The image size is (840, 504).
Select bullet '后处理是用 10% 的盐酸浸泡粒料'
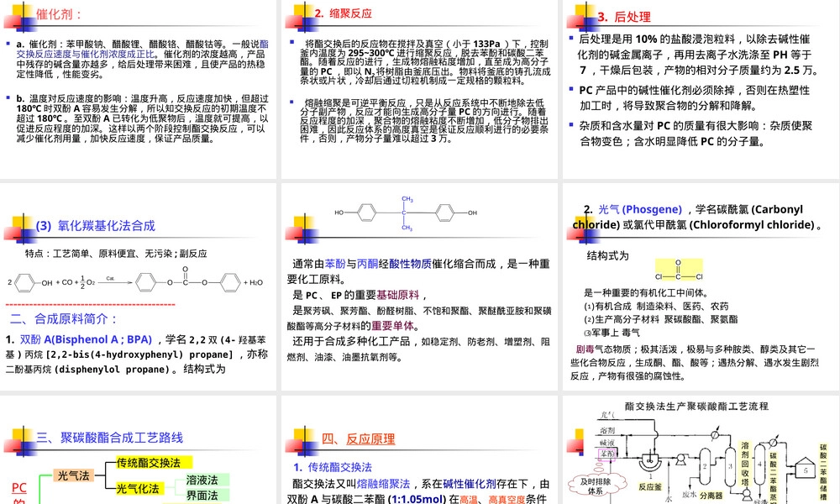point(698,55)
